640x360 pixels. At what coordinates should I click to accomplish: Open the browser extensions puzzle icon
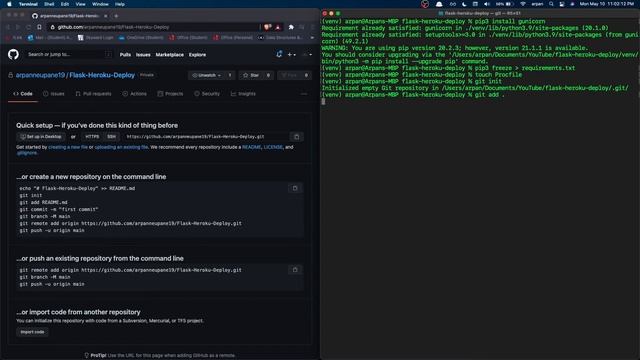pos(291,27)
